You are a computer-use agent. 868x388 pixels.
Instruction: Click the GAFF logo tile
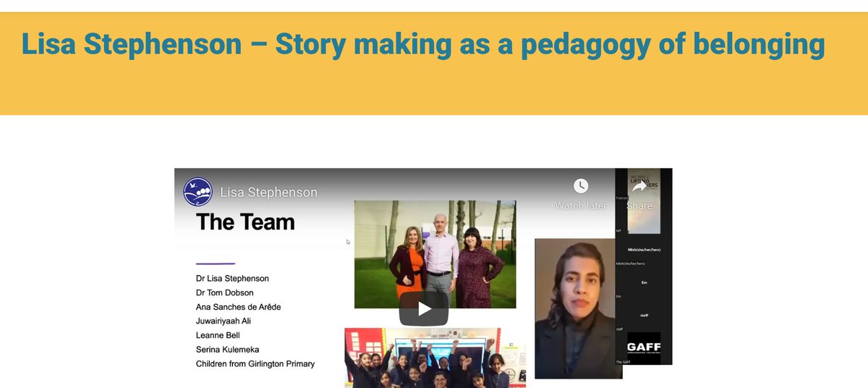click(x=644, y=347)
